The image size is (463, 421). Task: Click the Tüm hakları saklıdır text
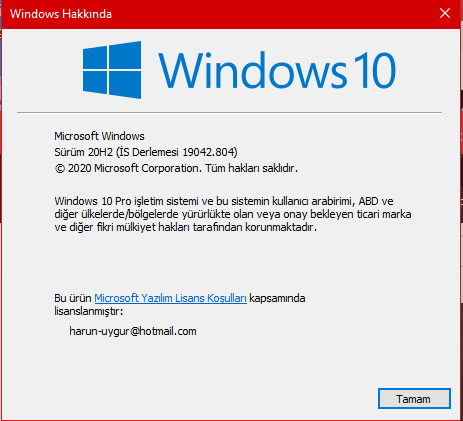coord(251,168)
